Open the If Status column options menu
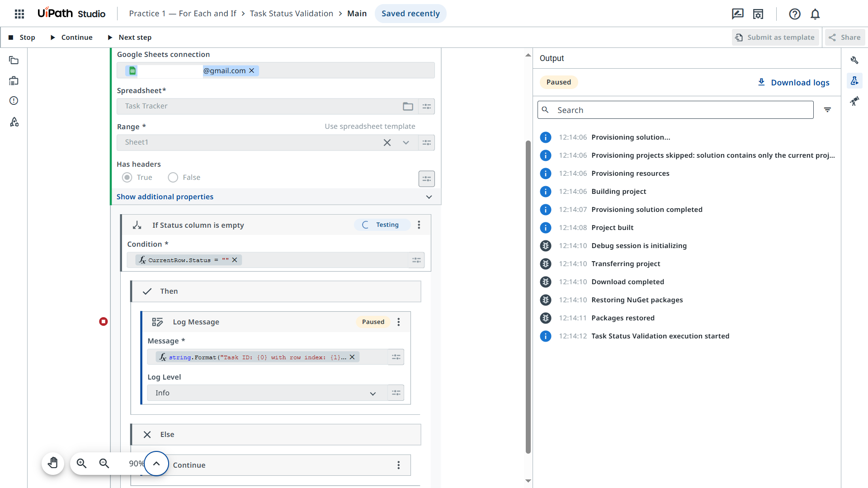868x488 pixels. [x=419, y=225]
